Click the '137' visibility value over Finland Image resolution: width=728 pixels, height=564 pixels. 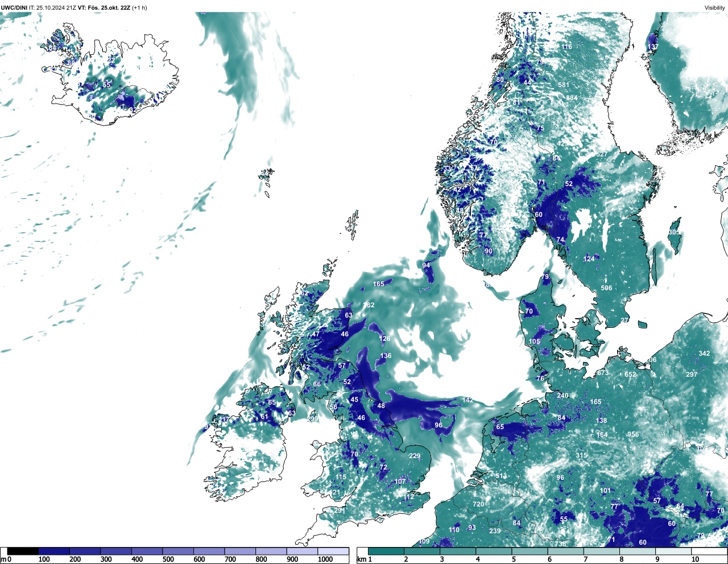pyautogui.click(x=653, y=47)
